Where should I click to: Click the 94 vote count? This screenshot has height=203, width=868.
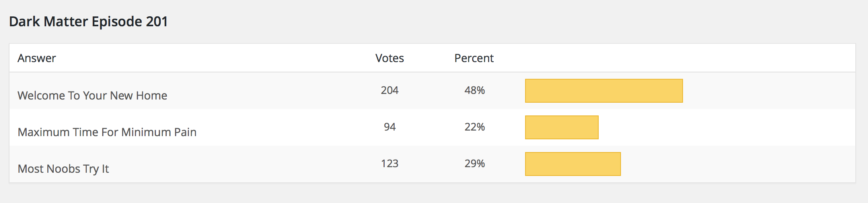[389, 127]
